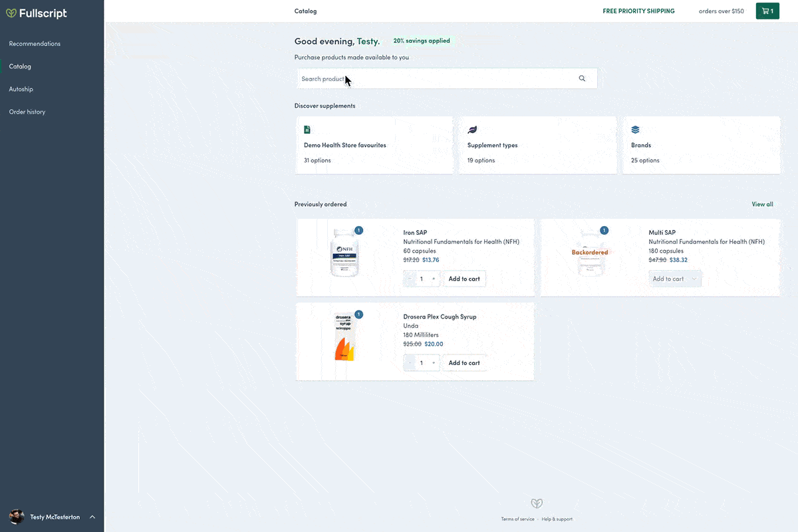Open the shopping cart button
The image size is (798, 532).
[767, 11]
